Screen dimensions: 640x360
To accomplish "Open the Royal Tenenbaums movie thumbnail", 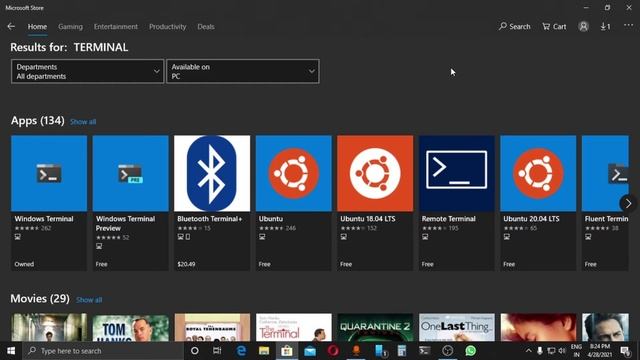I will coord(212,327).
